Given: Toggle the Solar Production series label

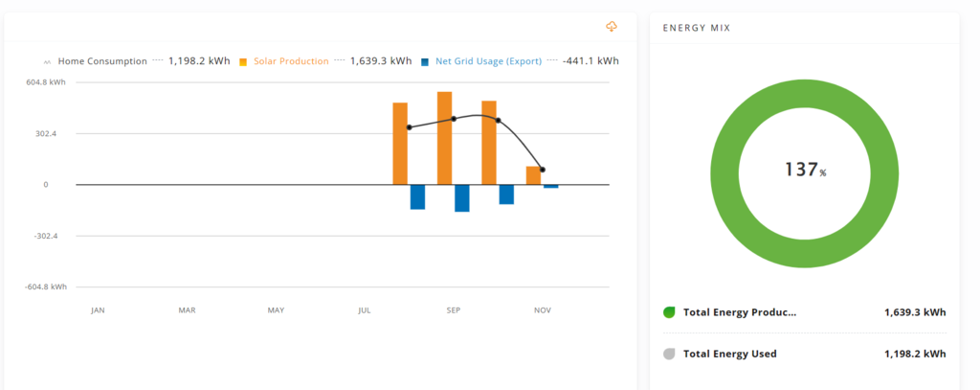Looking at the screenshot, I should (x=291, y=60).
